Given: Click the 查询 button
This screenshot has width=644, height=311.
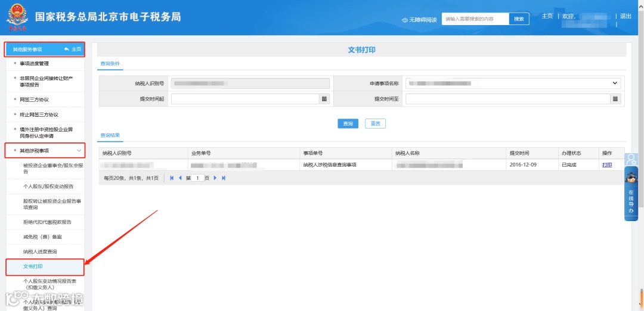Looking at the screenshot, I should [x=348, y=123].
